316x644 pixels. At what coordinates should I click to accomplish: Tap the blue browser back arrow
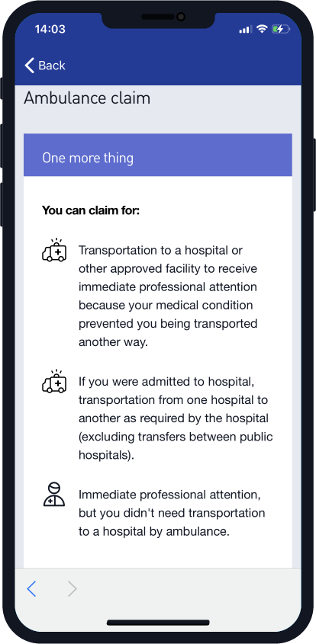31,589
